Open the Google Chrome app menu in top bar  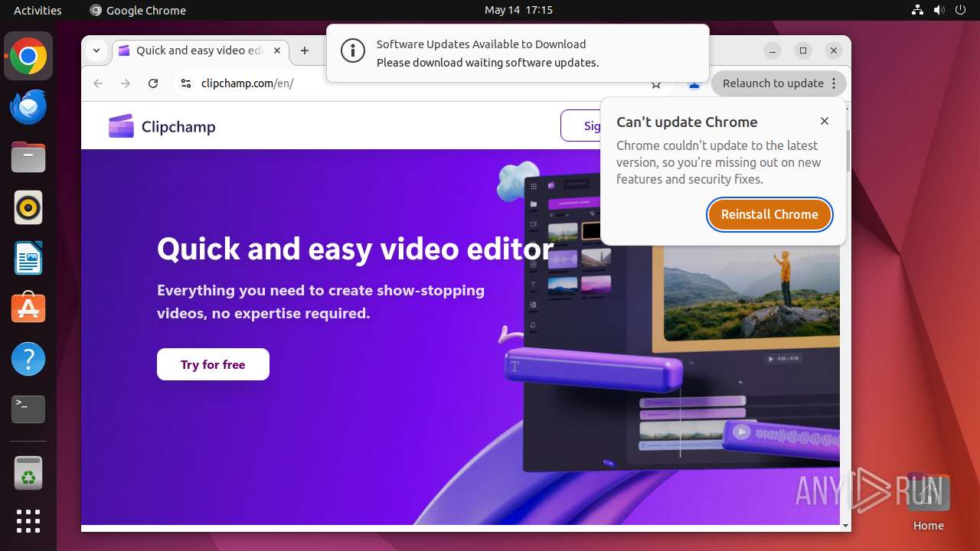138,10
